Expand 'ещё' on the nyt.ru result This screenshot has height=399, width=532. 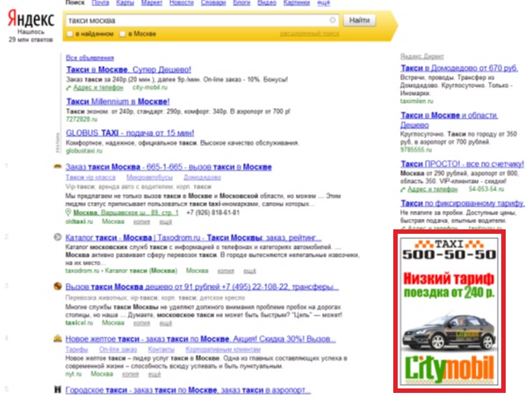(x=155, y=374)
